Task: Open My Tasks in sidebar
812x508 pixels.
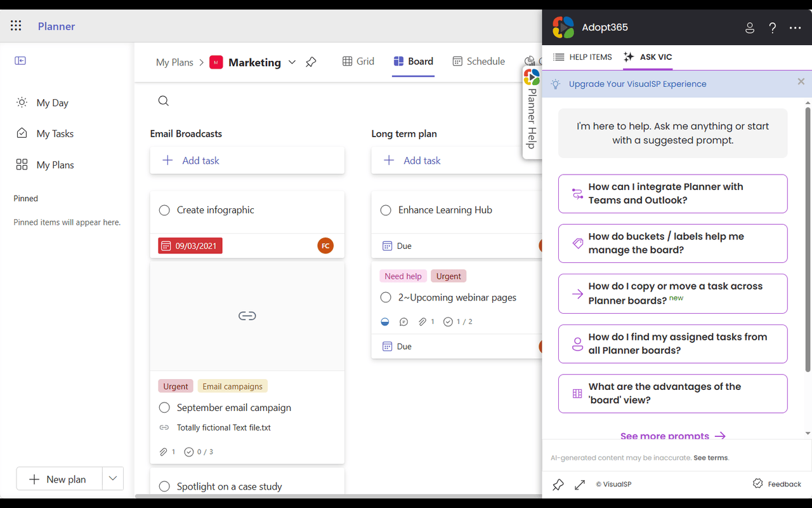Action: click(46, 133)
